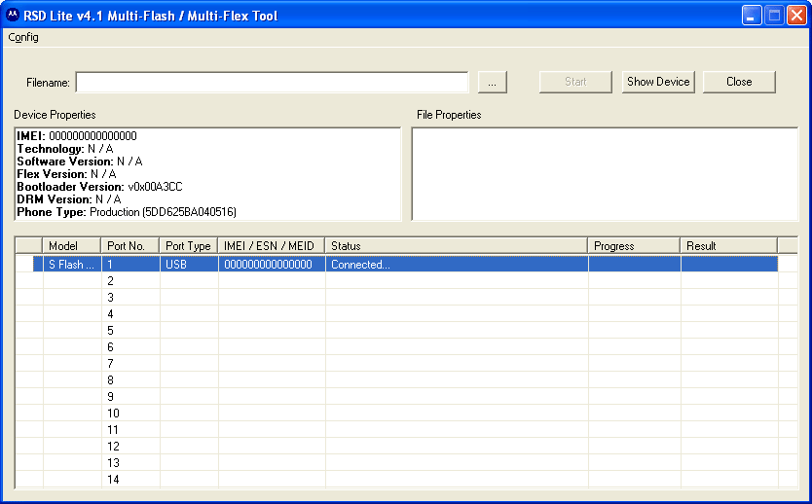Click the Motorola icon in the title bar
The image size is (812, 504).
coord(13,15)
